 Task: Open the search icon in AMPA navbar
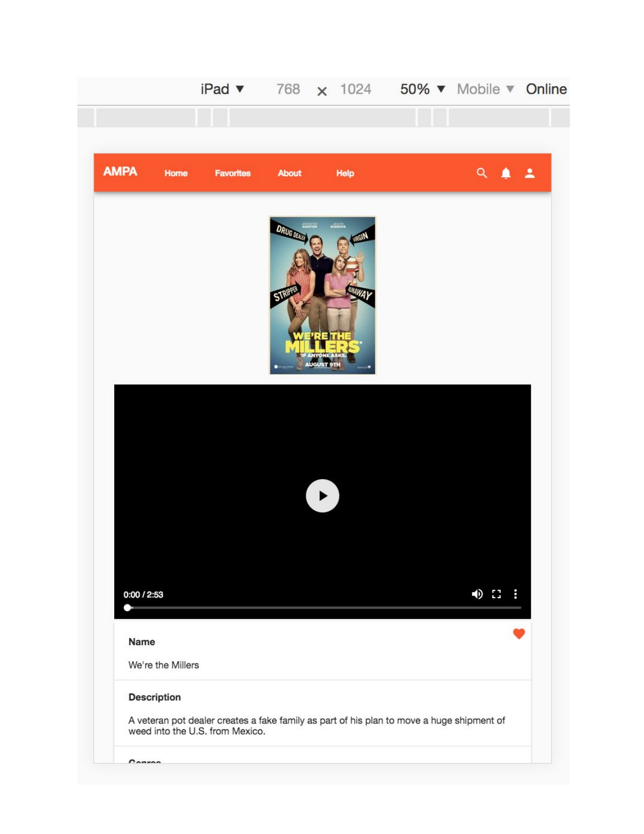tap(481, 173)
